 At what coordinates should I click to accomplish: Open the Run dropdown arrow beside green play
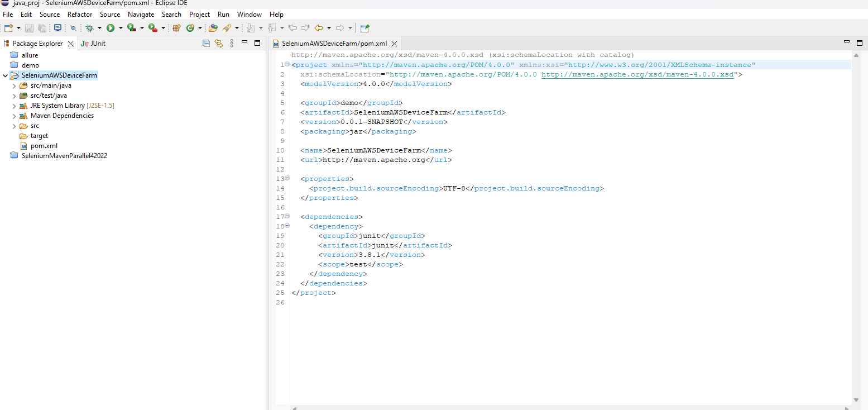click(x=121, y=28)
